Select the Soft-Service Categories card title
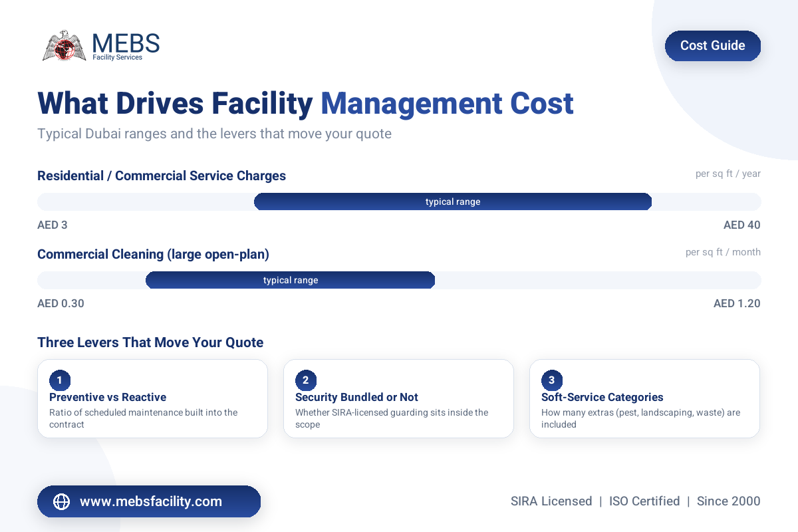The image size is (798, 532). point(602,397)
